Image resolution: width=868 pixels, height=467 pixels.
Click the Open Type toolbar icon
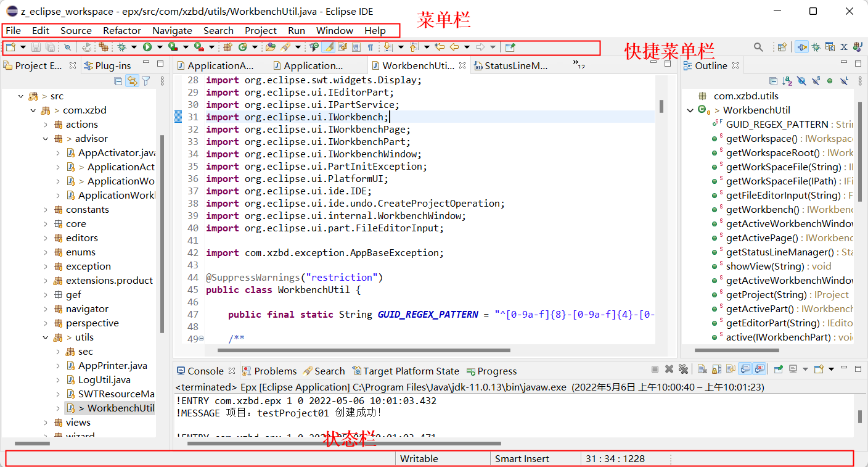pyautogui.click(x=270, y=47)
